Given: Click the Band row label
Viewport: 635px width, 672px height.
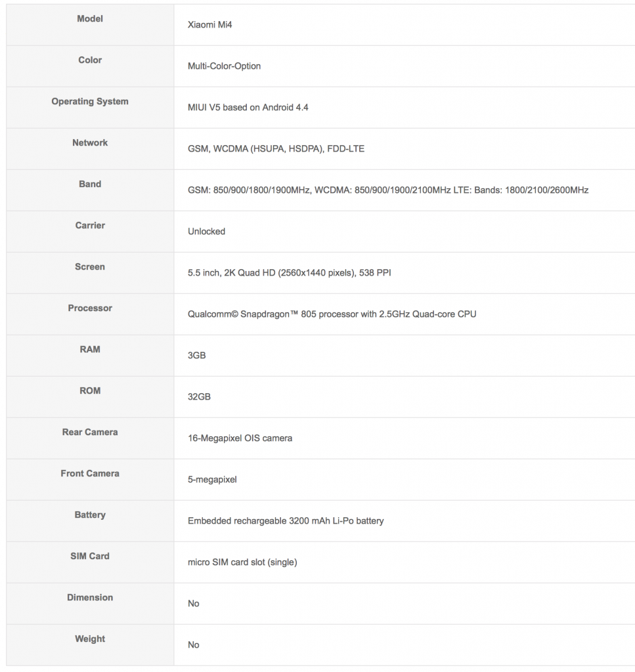Looking at the screenshot, I should pos(90,184).
